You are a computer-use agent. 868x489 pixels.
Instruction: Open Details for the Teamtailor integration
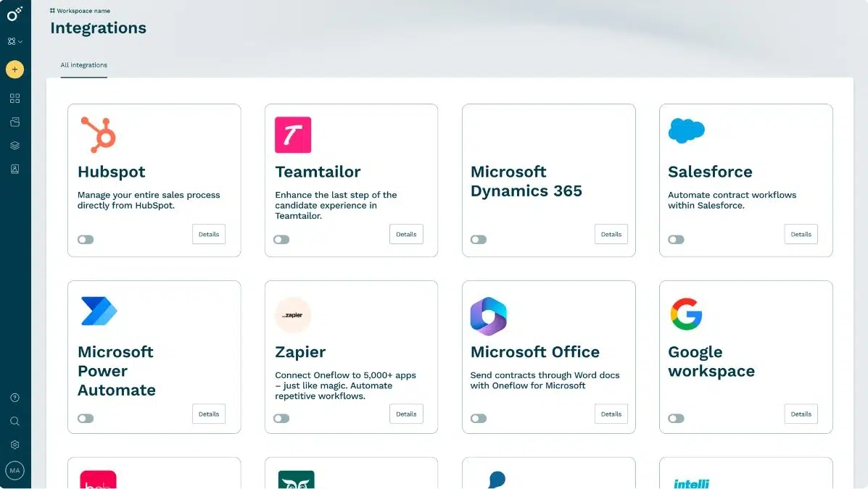click(x=405, y=233)
